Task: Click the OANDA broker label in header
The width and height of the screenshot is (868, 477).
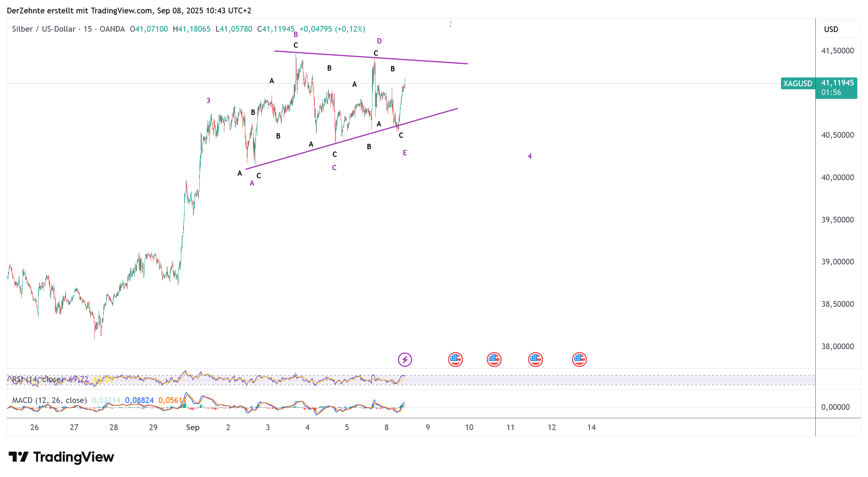Action: click(x=112, y=29)
